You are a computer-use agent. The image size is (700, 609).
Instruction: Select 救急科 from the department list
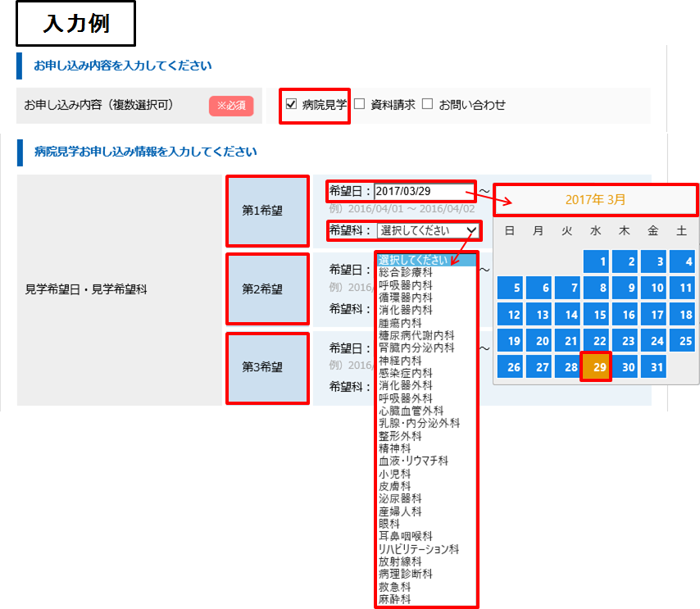pyautogui.click(x=394, y=587)
